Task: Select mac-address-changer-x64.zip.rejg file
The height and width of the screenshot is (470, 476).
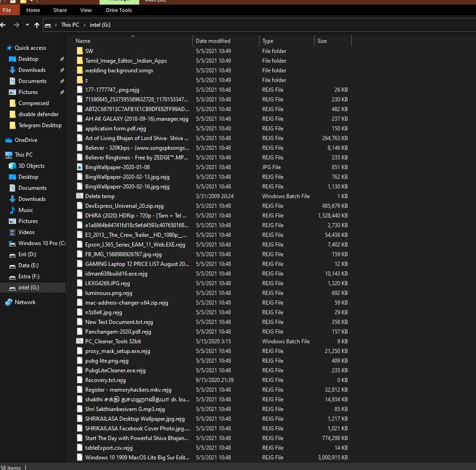Action: click(127, 303)
